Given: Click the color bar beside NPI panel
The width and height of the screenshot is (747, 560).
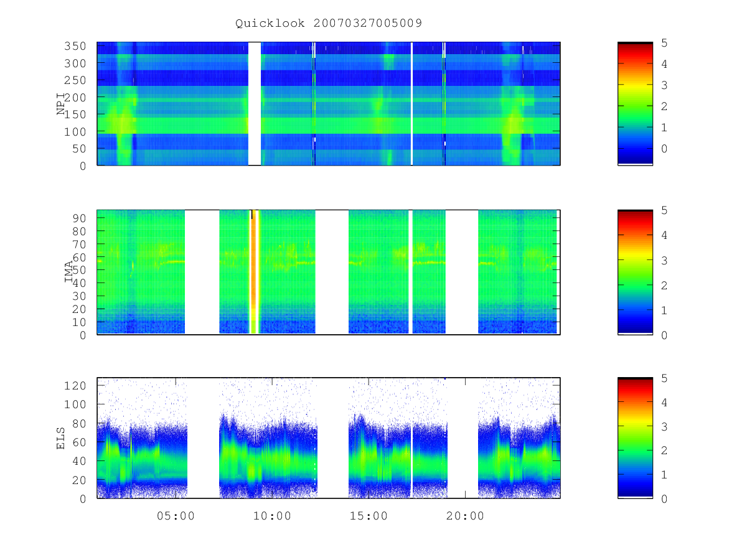Looking at the screenshot, I should pyautogui.click(x=635, y=103).
